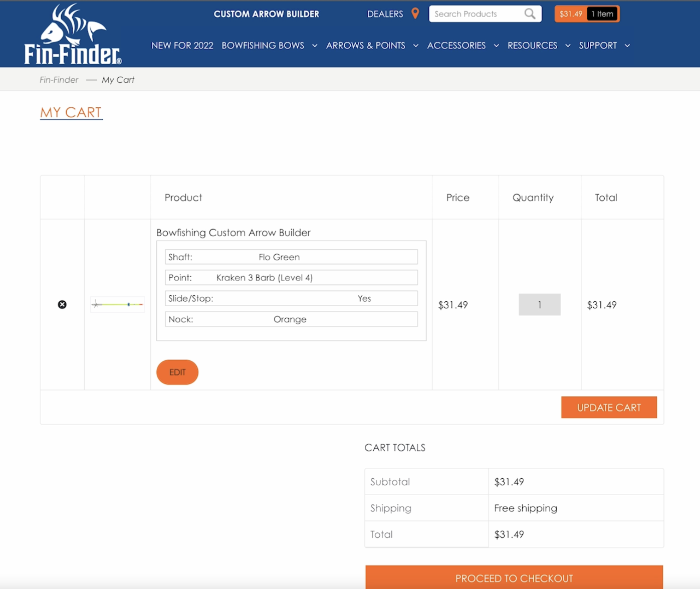The image size is (700, 589).
Task: Click the Point Kraken 3 Barb row
Action: coord(291,278)
